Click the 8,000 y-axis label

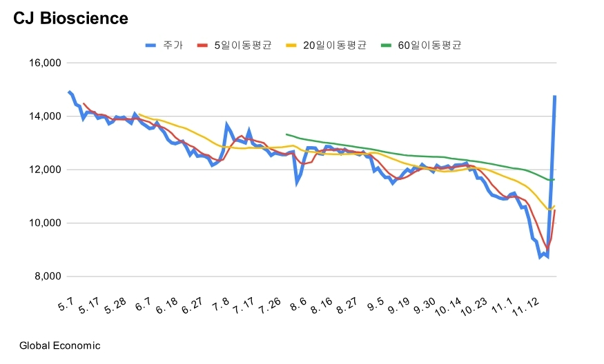(x=48, y=276)
